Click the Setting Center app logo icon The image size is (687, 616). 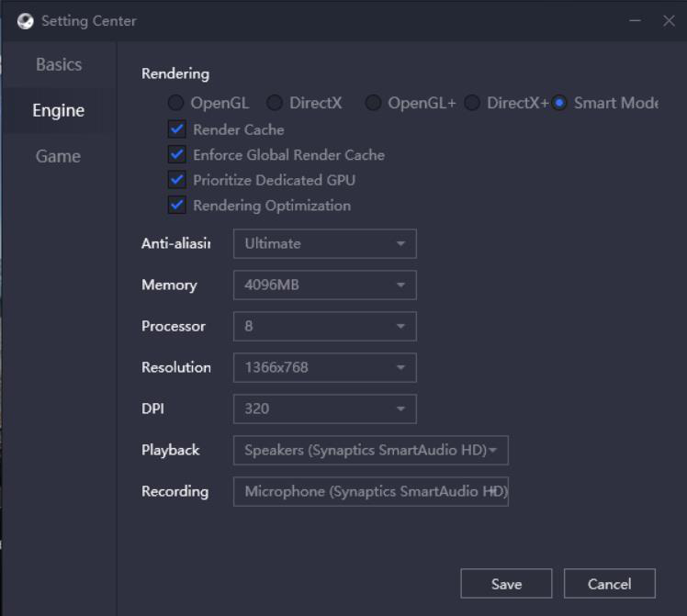pos(25,21)
